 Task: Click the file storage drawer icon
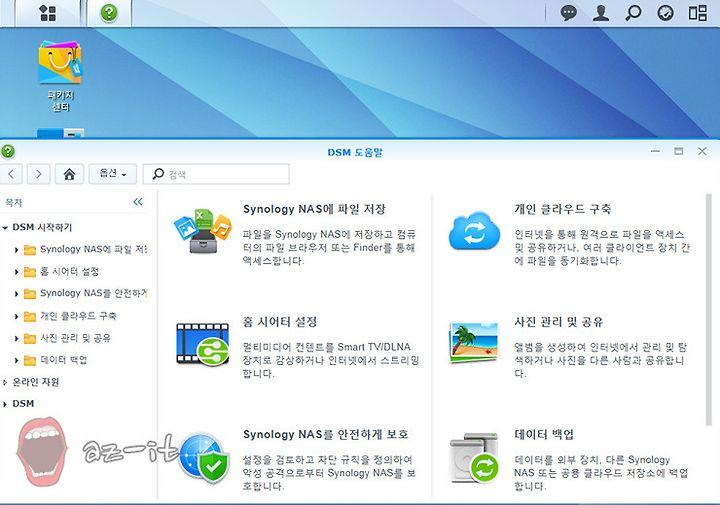click(202, 231)
